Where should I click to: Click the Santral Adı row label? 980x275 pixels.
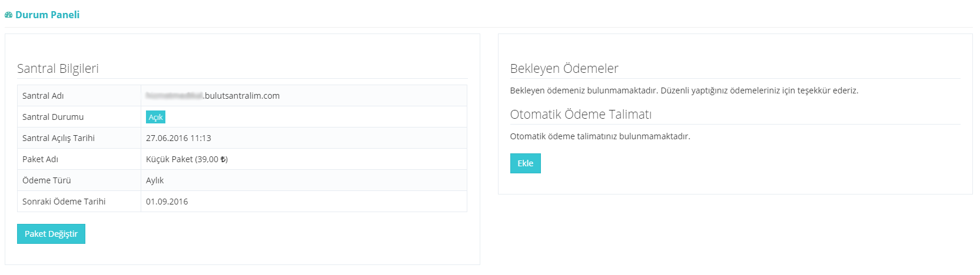pyautogui.click(x=43, y=96)
